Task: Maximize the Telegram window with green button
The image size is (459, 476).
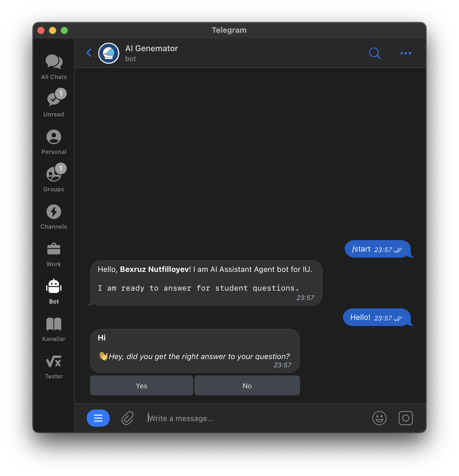Action: [x=64, y=30]
